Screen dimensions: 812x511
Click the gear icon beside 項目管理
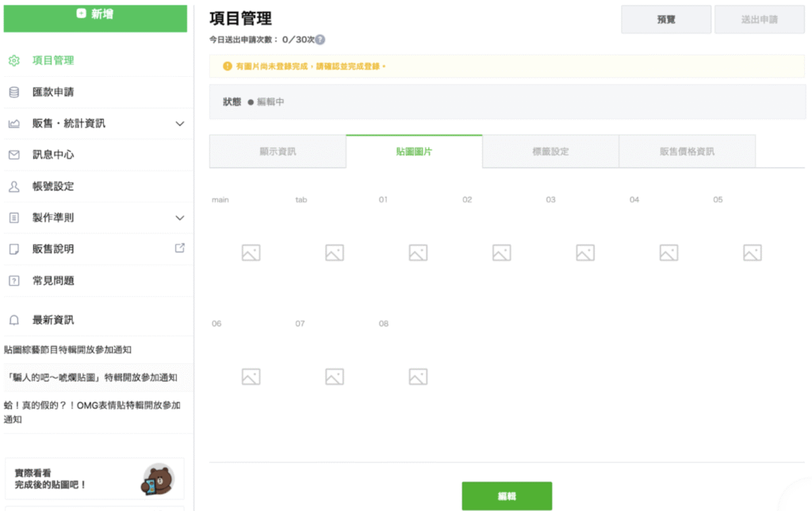(x=13, y=60)
